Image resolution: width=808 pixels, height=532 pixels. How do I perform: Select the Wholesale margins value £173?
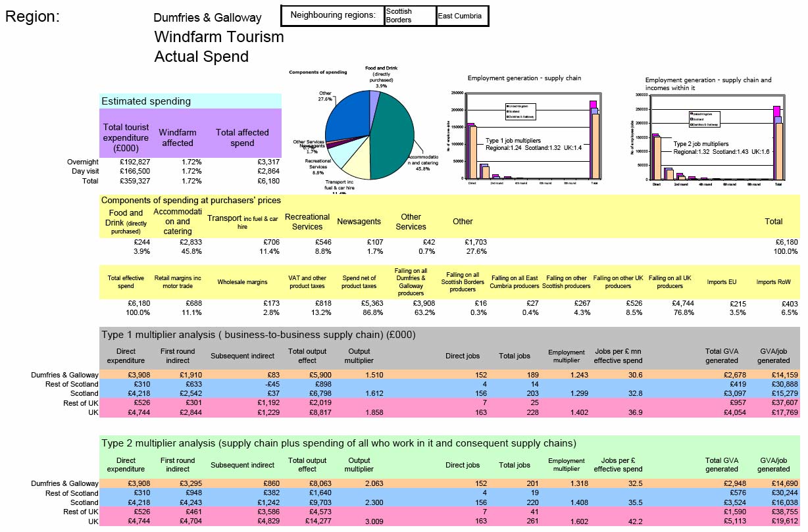pyautogui.click(x=271, y=303)
